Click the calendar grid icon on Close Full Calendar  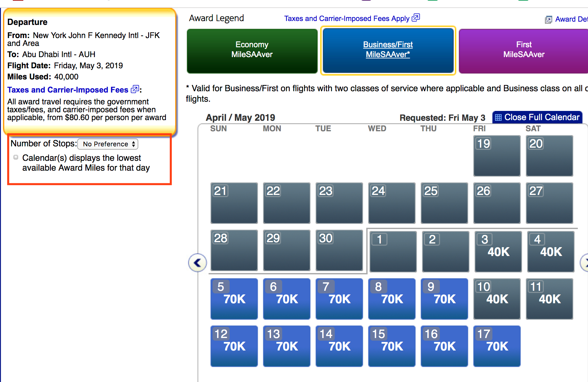[498, 117]
